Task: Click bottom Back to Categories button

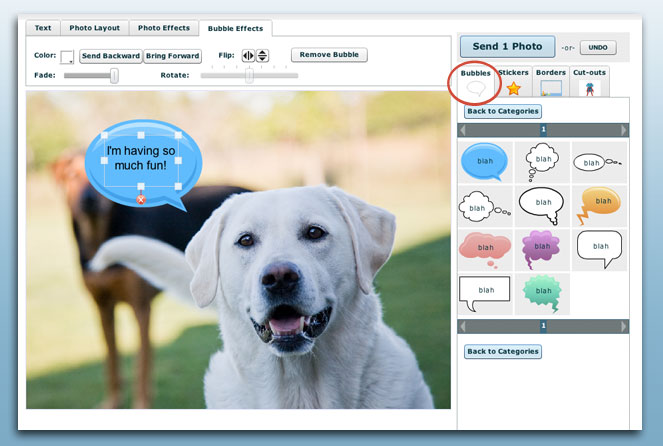Action: [503, 351]
